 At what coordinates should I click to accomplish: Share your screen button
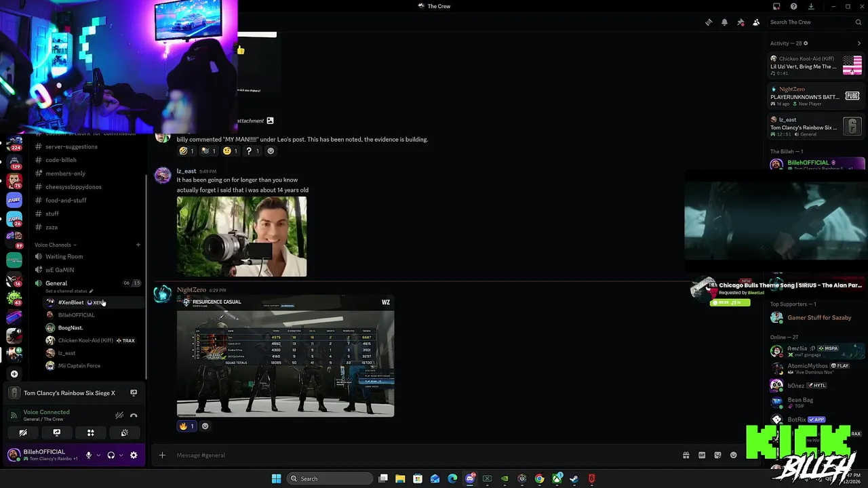(57, 432)
